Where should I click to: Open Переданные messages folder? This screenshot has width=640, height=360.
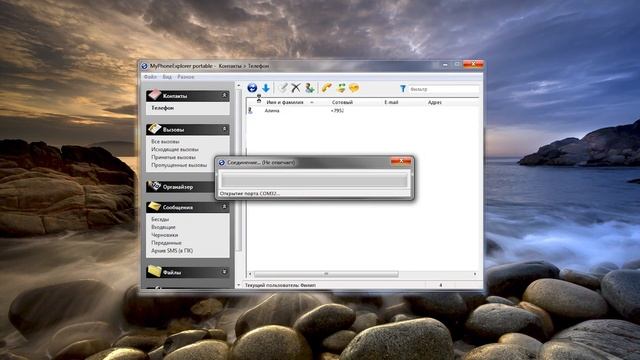pos(166,243)
